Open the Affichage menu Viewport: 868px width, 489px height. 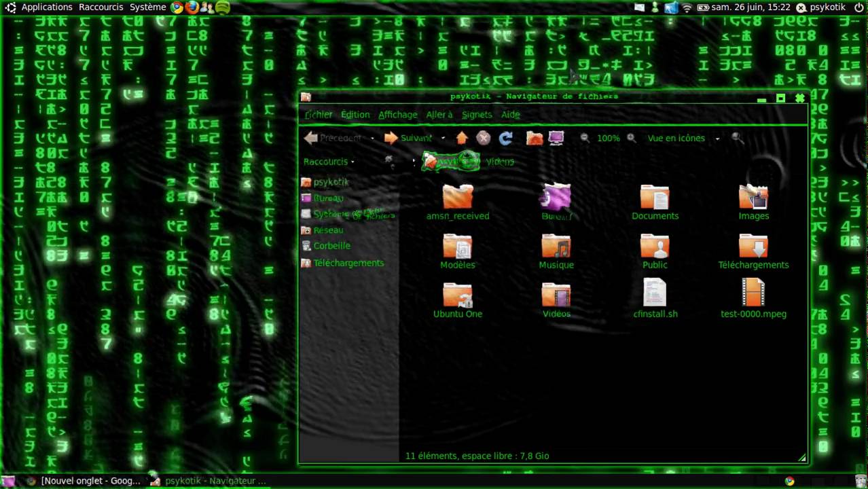[x=398, y=115]
